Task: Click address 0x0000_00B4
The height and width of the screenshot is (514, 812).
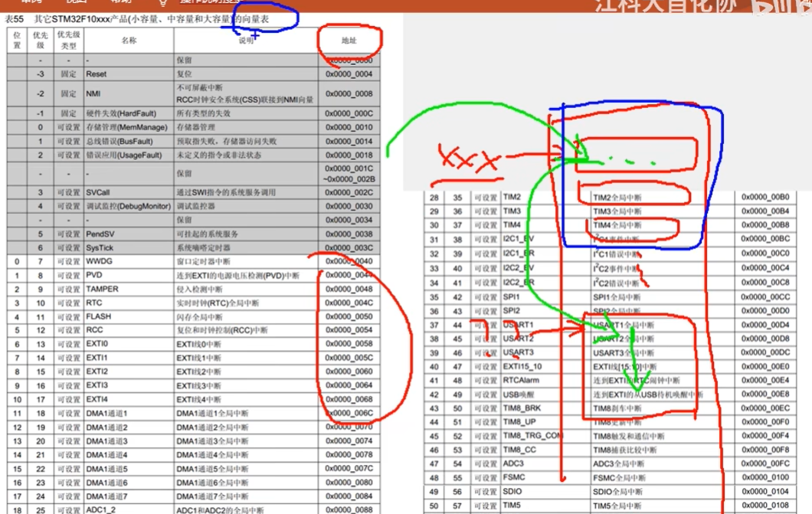Action: coord(765,211)
